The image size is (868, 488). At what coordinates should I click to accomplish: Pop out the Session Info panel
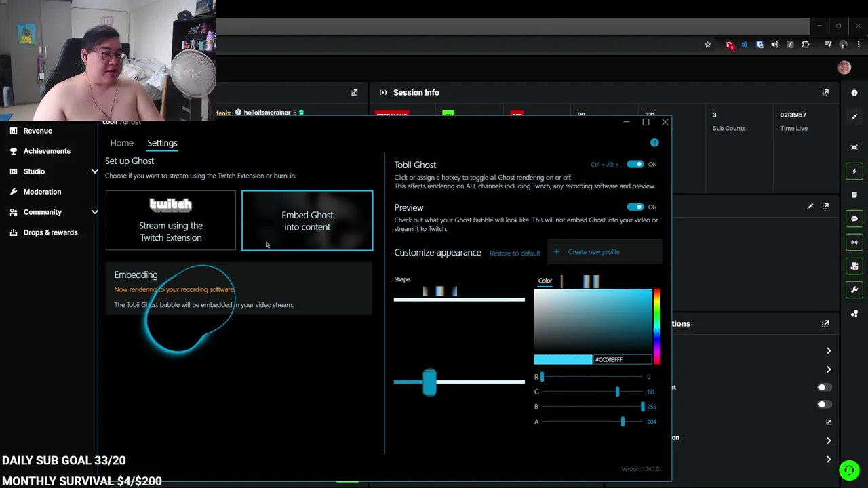(825, 93)
